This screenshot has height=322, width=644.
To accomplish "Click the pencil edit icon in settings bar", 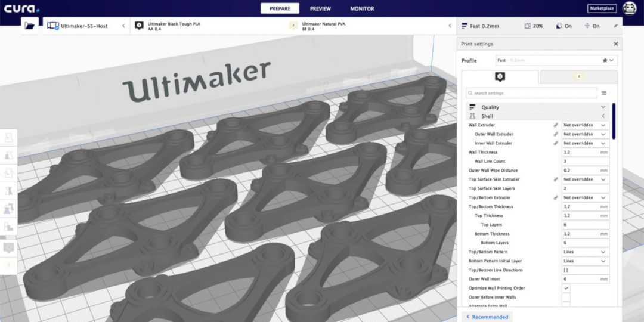I will click(615, 26).
